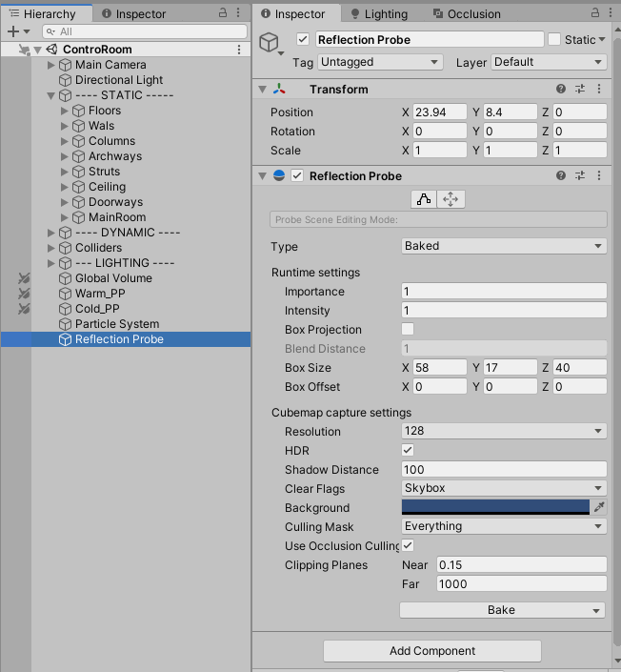The width and height of the screenshot is (621, 672).
Task: Switch to the Lighting tab
Action: [x=379, y=13]
